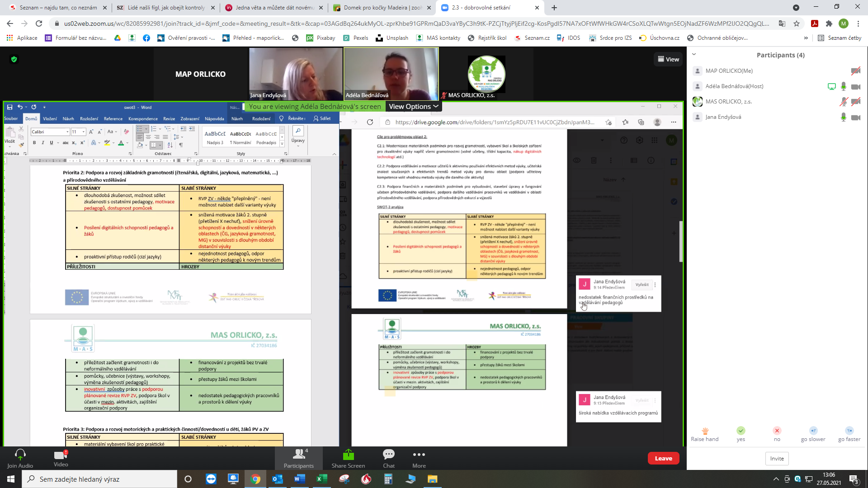
Task: Open the Chat icon
Action: coord(389,455)
